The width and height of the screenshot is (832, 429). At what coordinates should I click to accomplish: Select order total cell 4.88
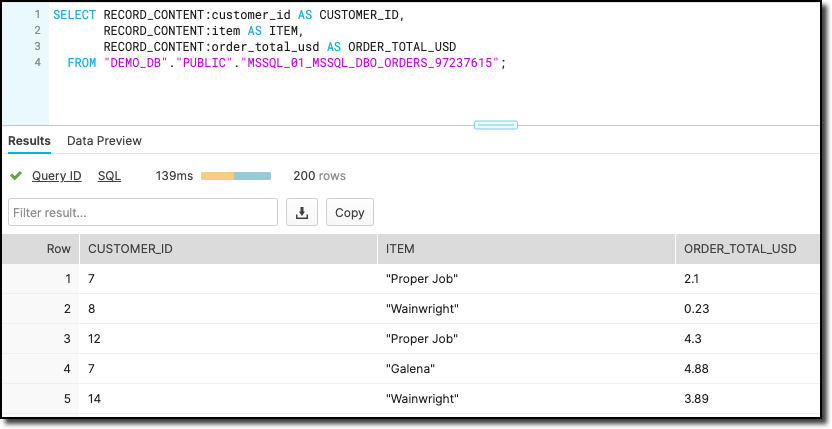click(x=697, y=369)
